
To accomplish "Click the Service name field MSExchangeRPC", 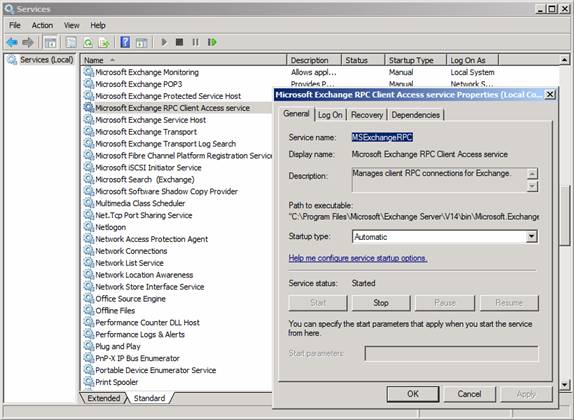I will 382,137.
